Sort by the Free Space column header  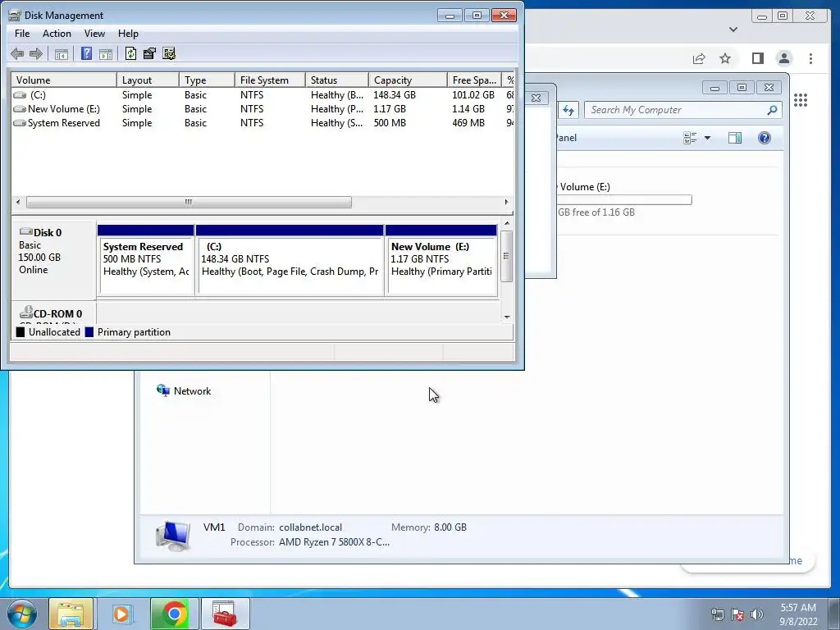[474, 80]
